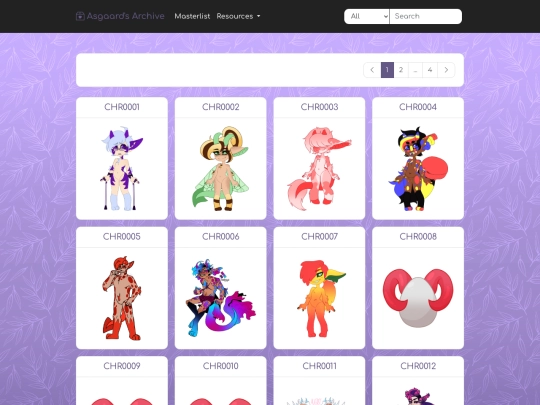This screenshot has height=405, width=540.
Task: Expand the Resources dropdown menu
Action: pos(238,16)
